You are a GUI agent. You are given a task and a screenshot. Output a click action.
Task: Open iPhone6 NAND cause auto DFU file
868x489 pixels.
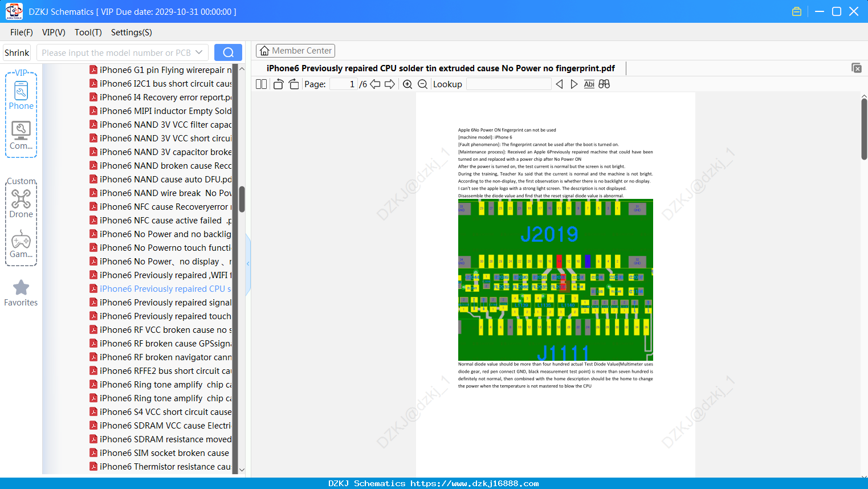tap(165, 179)
